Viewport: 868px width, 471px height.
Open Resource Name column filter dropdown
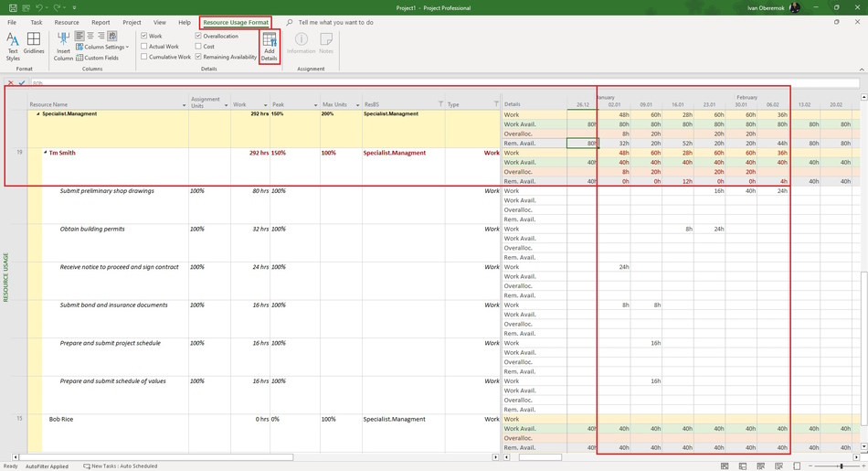point(184,105)
